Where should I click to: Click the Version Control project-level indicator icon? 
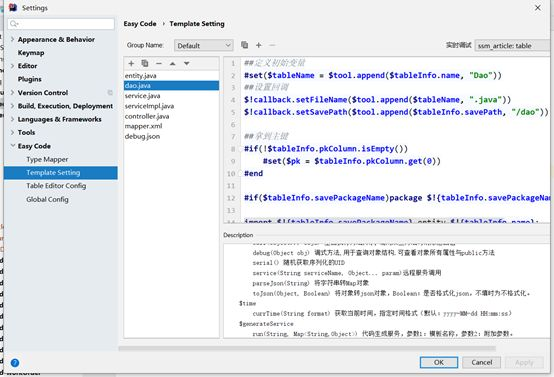click(110, 93)
